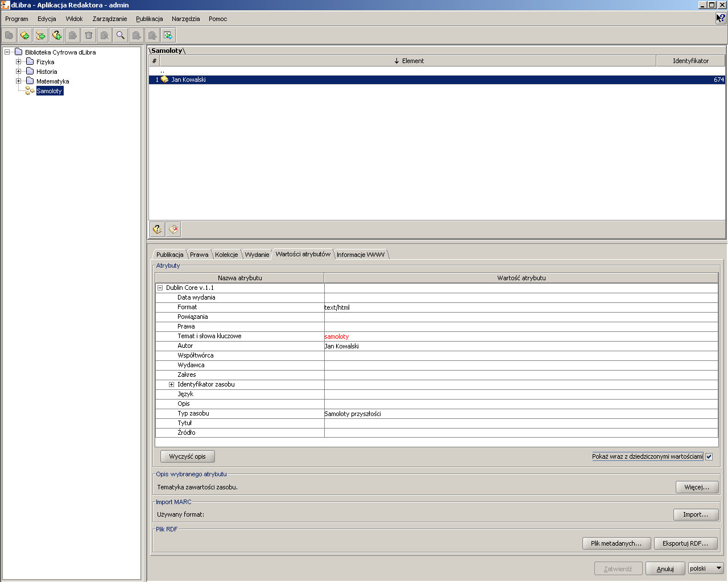Click the Wyczyść opis button
The image size is (728, 582).
click(188, 456)
